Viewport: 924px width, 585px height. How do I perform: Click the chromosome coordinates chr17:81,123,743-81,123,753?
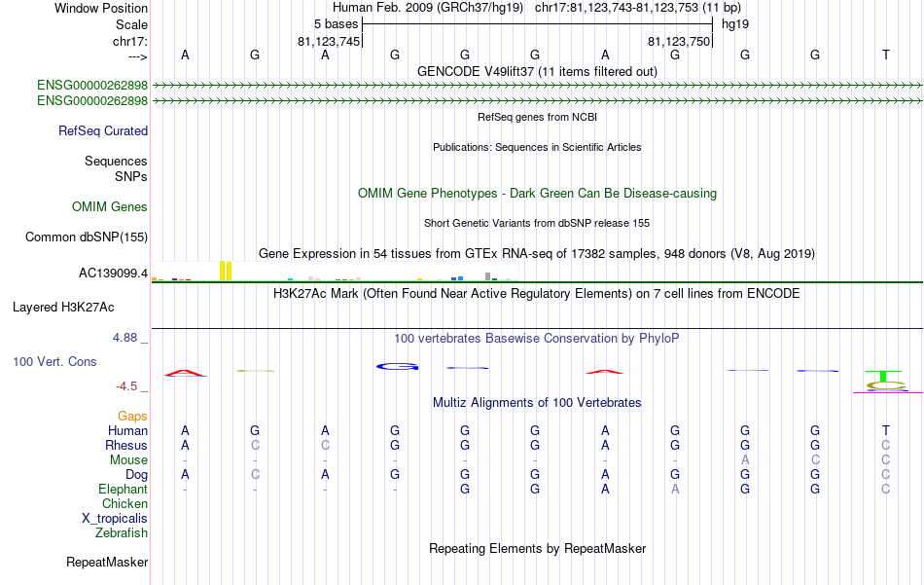point(617,8)
